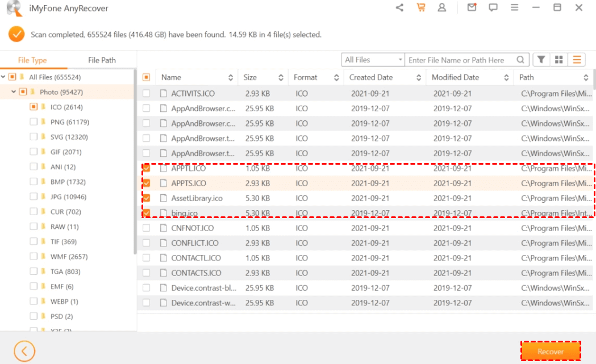Sort by Path column arrows
596x364 pixels.
tap(586, 77)
